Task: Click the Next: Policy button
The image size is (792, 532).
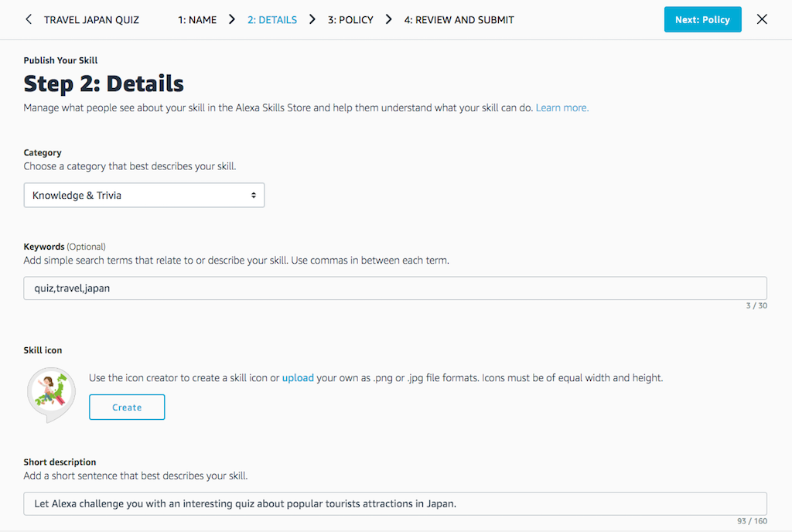Action: pyautogui.click(x=702, y=19)
